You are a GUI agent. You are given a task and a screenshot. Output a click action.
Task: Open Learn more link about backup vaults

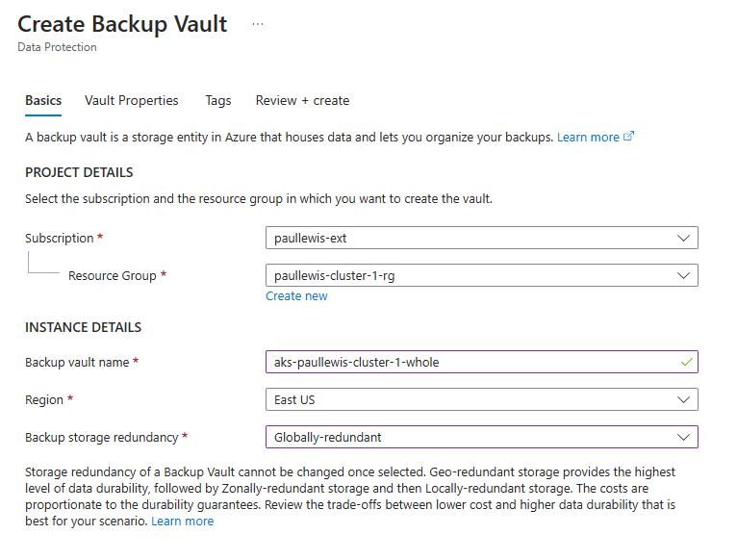tap(588, 138)
